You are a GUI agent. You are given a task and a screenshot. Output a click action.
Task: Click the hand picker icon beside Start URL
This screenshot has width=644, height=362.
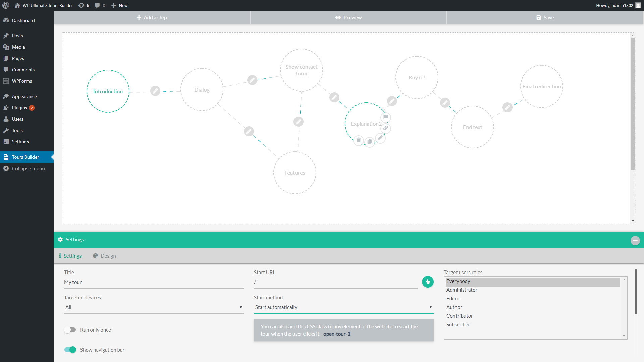[428, 282]
